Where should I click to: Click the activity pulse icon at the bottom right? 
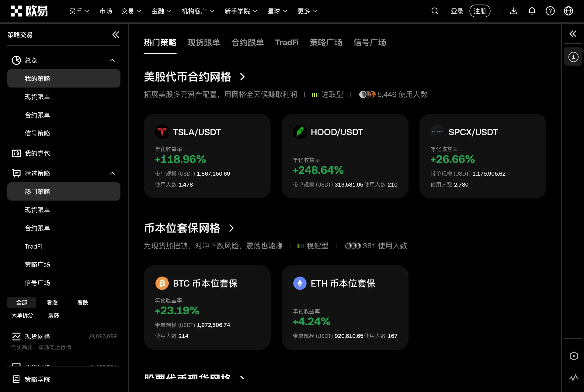coord(574,378)
